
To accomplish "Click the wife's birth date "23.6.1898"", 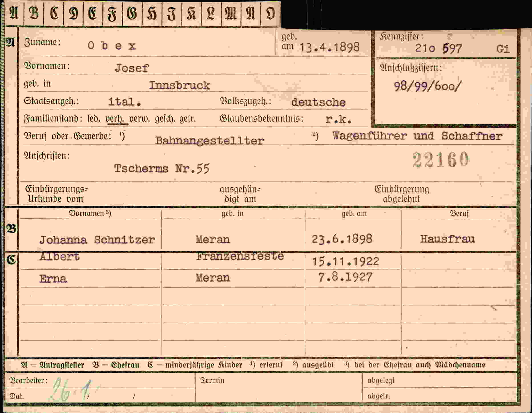I will [342, 239].
